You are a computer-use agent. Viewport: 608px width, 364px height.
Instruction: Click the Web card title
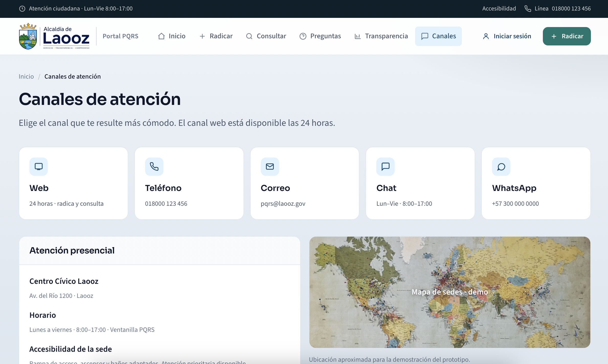39,188
